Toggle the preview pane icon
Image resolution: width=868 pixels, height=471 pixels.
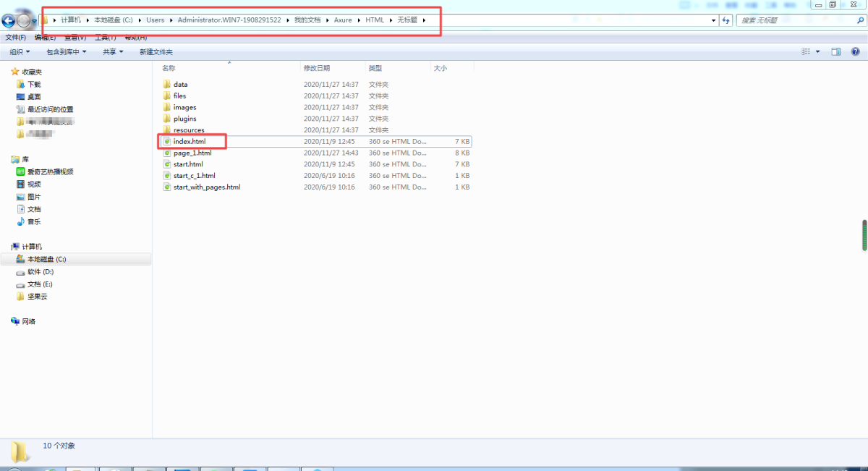point(835,51)
